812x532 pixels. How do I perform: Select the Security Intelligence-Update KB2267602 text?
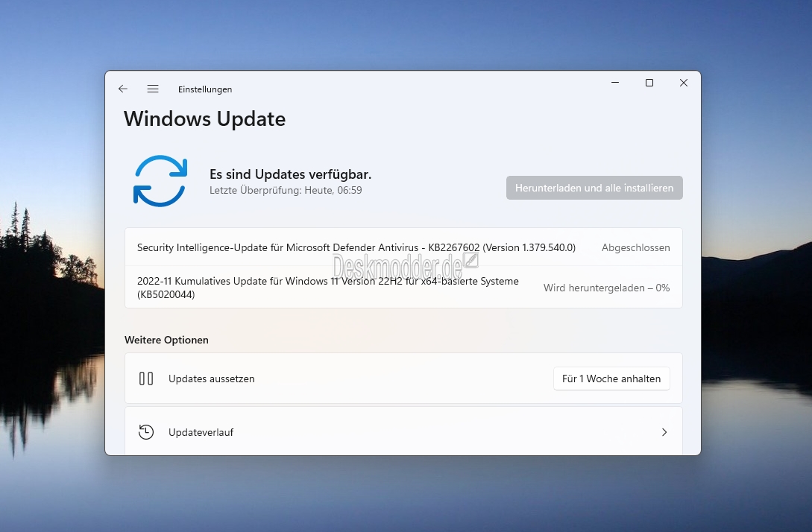point(356,248)
